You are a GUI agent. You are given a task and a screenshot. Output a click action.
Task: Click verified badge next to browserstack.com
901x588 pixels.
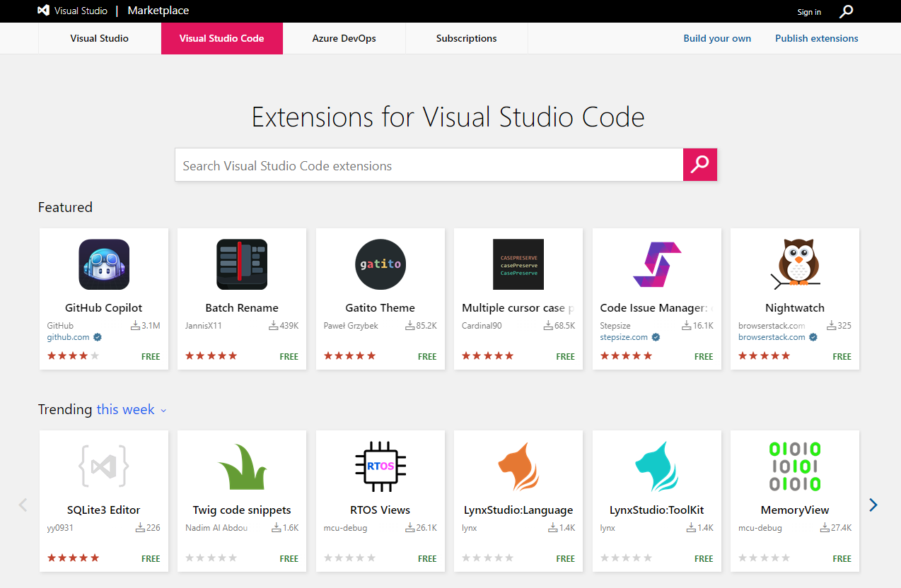pyautogui.click(x=813, y=337)
